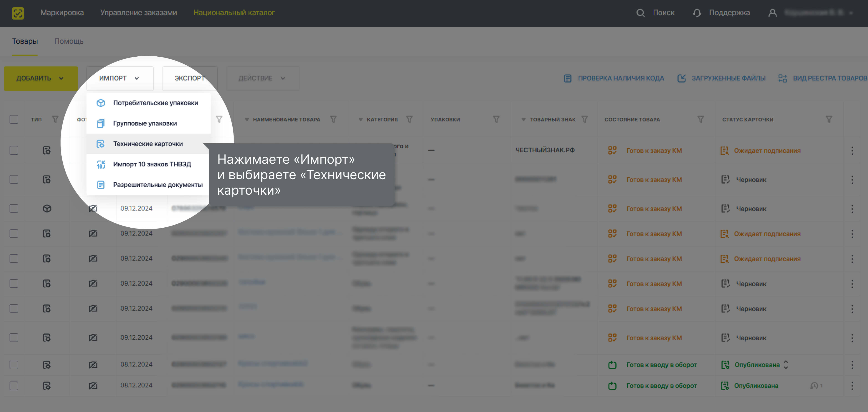Open the Импорт dropdown
Screen dimensions: 868x412
(120, 78)
